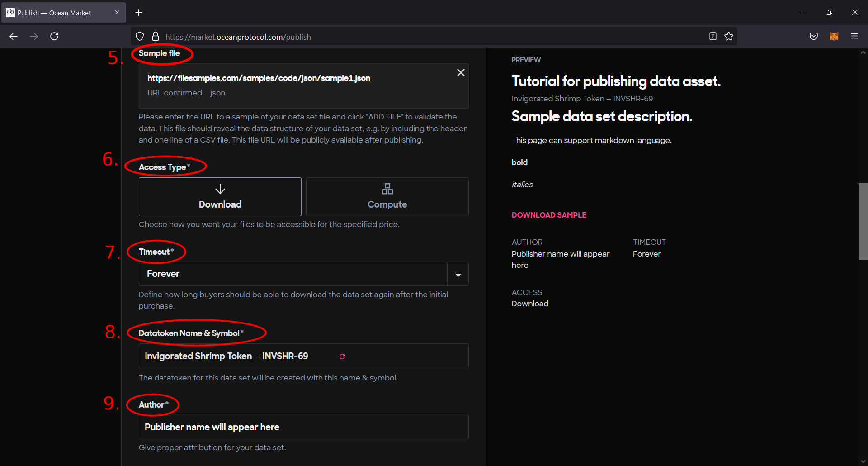Click the preview 'bold' text
868x466 pixels.
pos(519,162)
